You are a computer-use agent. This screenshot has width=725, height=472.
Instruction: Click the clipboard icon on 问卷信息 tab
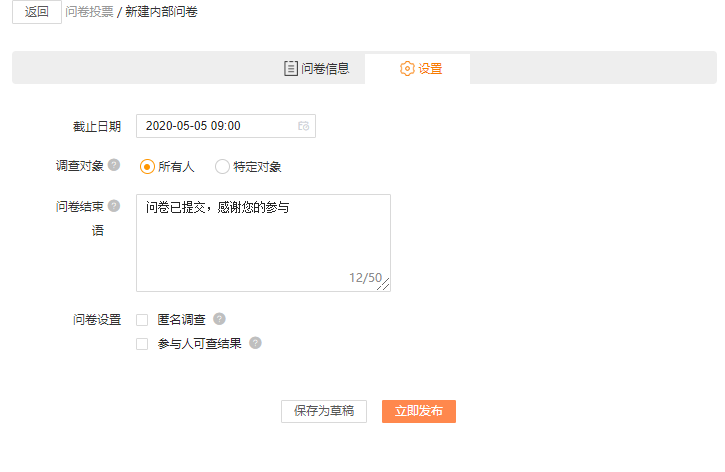click(x=290, y=68)
